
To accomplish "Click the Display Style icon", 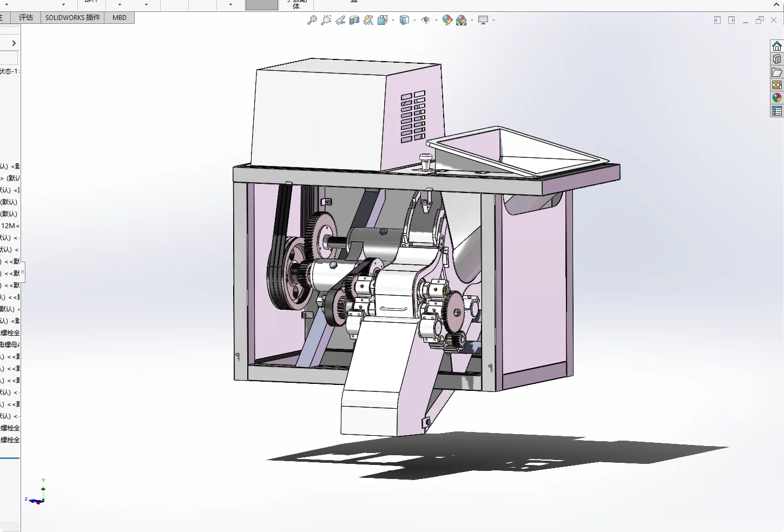I will (404, 20).
